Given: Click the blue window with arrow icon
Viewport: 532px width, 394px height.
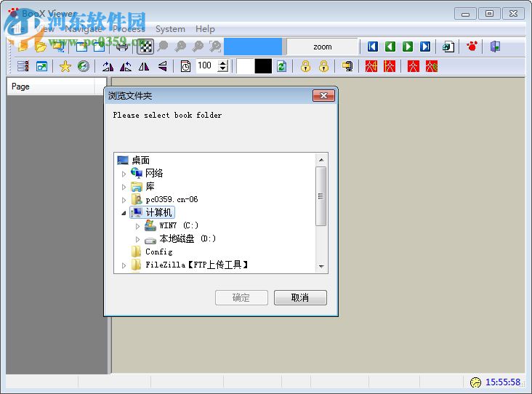Looking at the screenshot, I should [x=41, y=66].
